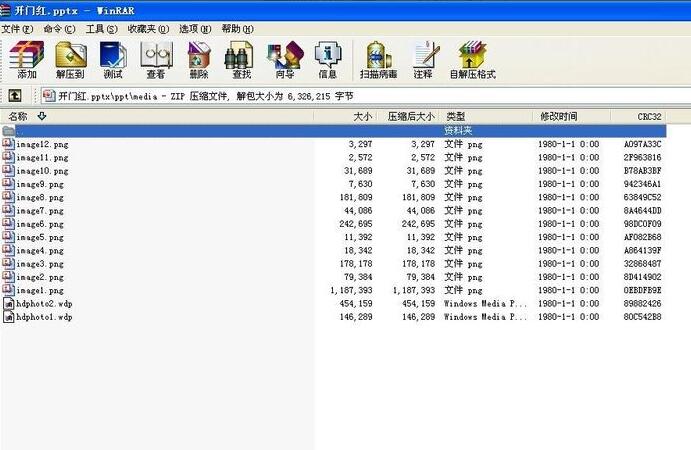
Task: Show archive 信息 (Info) icon
Action: coord(327,60)
